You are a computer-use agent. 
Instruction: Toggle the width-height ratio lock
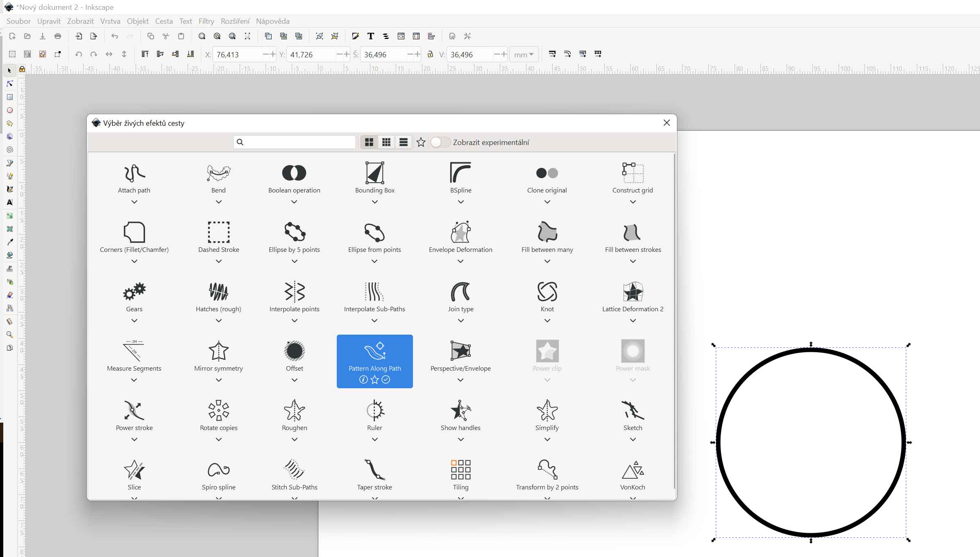tap(430, 54)
